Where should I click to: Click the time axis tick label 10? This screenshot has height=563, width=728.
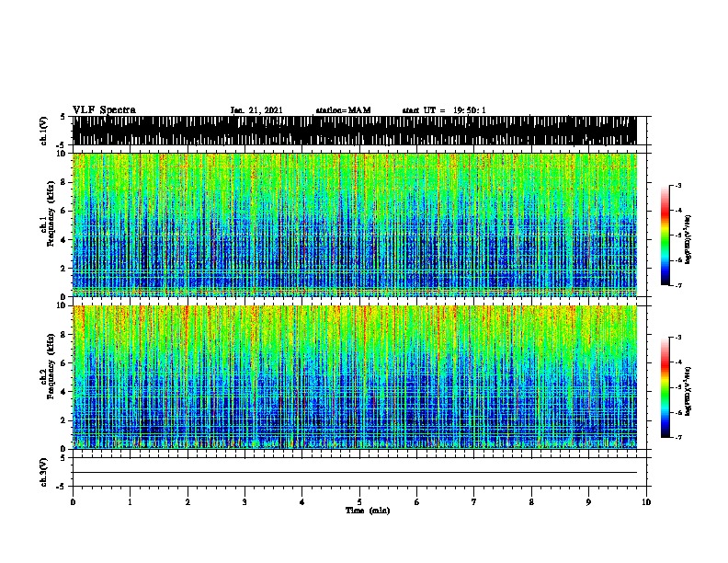pos(646,502)
